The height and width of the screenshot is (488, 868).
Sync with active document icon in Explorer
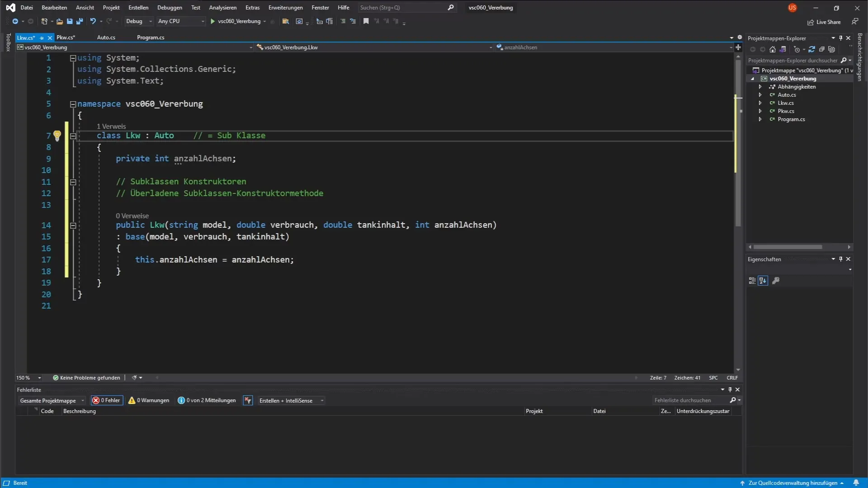(x=812, y=50)
